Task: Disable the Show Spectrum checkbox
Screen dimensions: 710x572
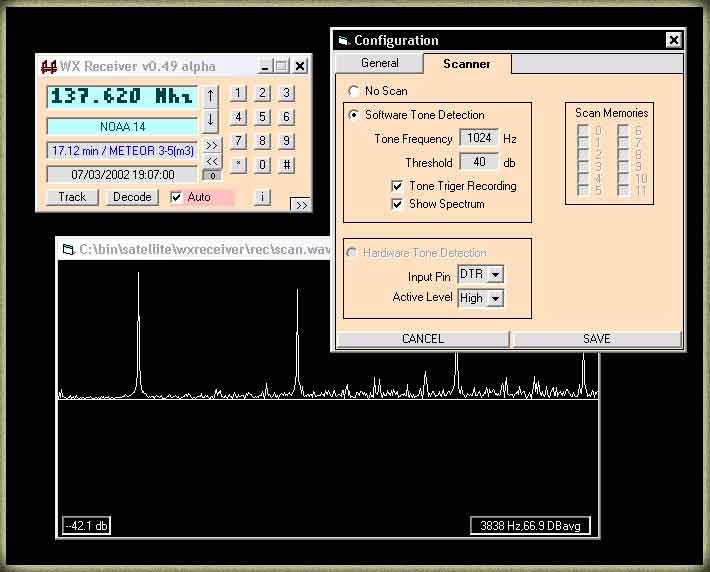Action: coord(397,204)
